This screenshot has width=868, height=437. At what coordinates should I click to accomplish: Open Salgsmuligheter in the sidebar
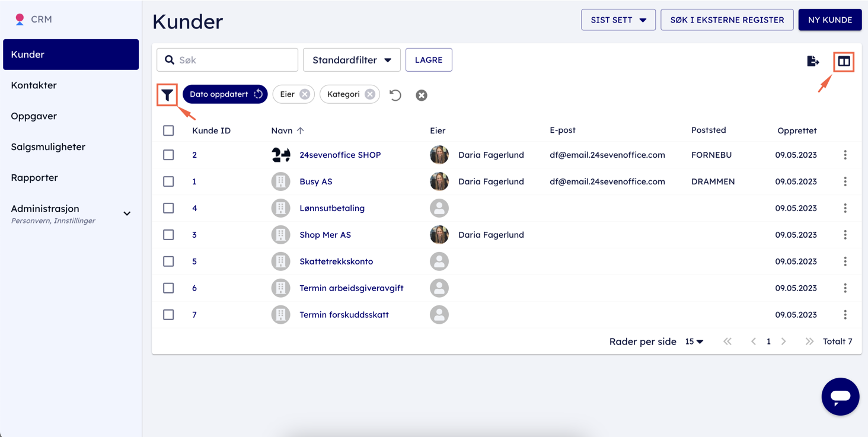tap(48, 147)
